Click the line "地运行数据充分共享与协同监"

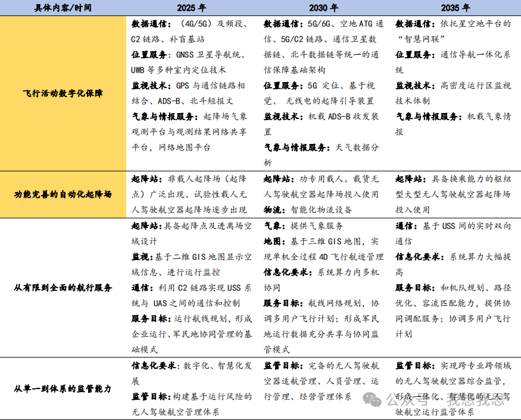(322, 334)
